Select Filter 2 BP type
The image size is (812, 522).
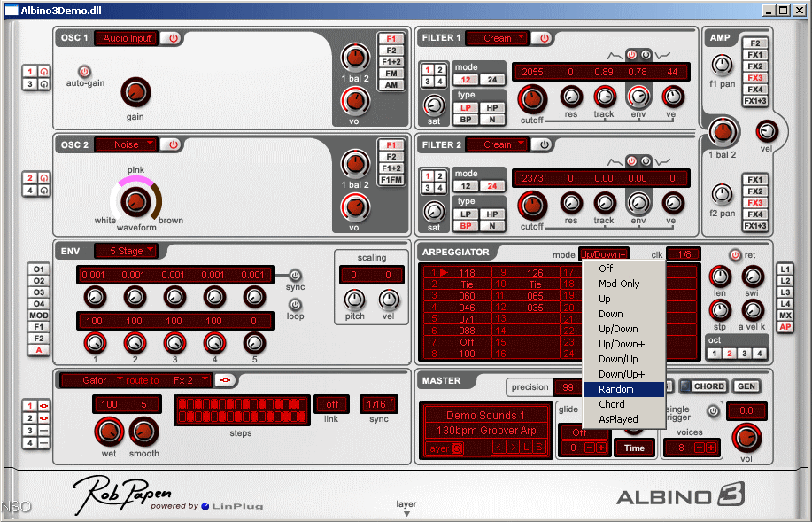(466, 225)
